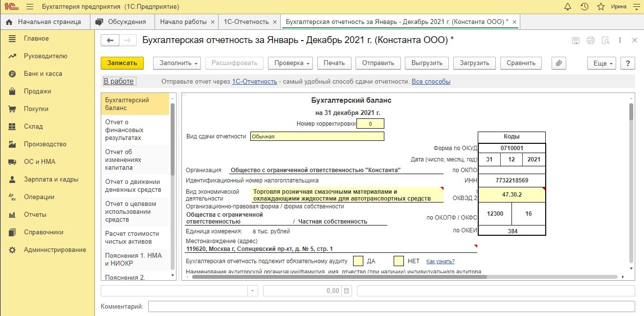Screen dimensions: 644x316
Task: Click the Руководителю chart icon
Action: pos(13,56)
